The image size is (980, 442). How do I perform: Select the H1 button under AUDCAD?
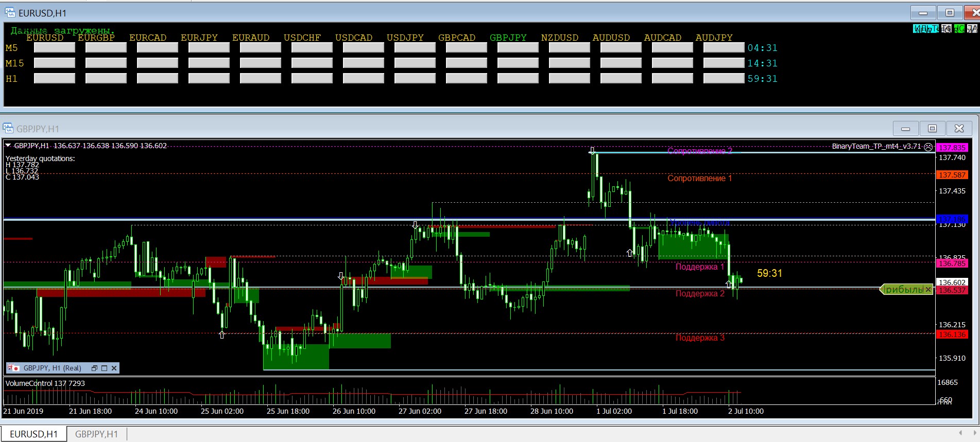coord(673,78)
